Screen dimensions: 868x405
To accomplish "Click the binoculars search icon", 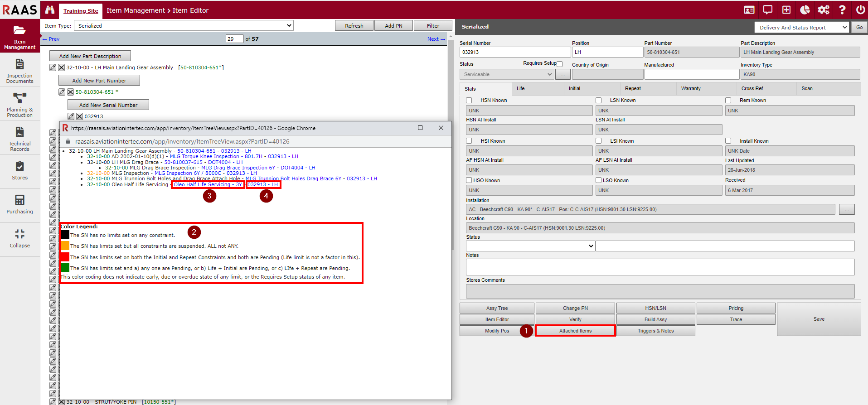I will pyautogui.click(x=50, y=10).
